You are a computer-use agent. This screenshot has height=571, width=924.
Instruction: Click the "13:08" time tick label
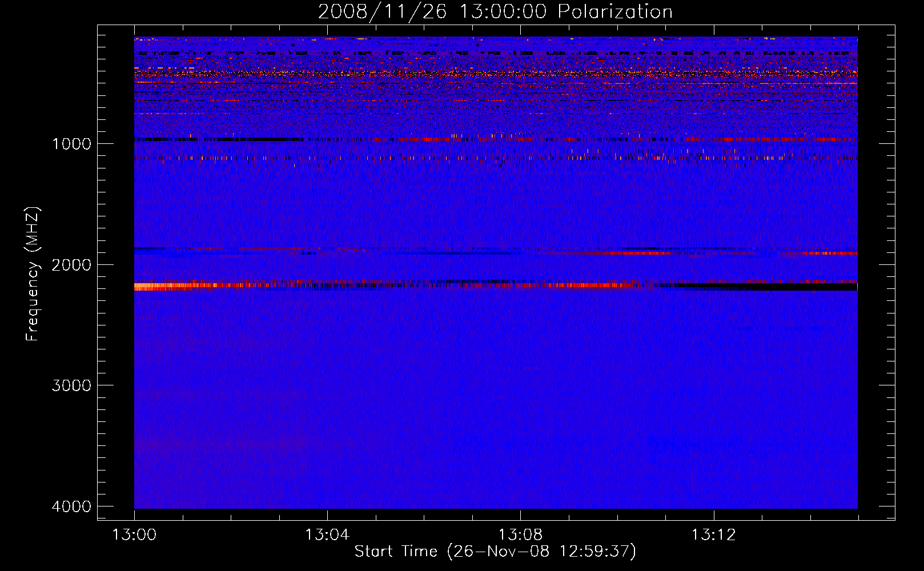point(520,535)
